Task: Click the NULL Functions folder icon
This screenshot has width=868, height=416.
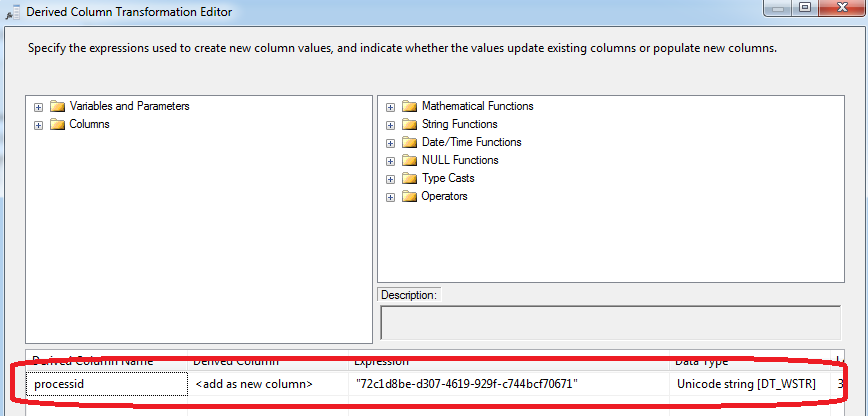Action: pyautogui.click(x=409, y=160)
